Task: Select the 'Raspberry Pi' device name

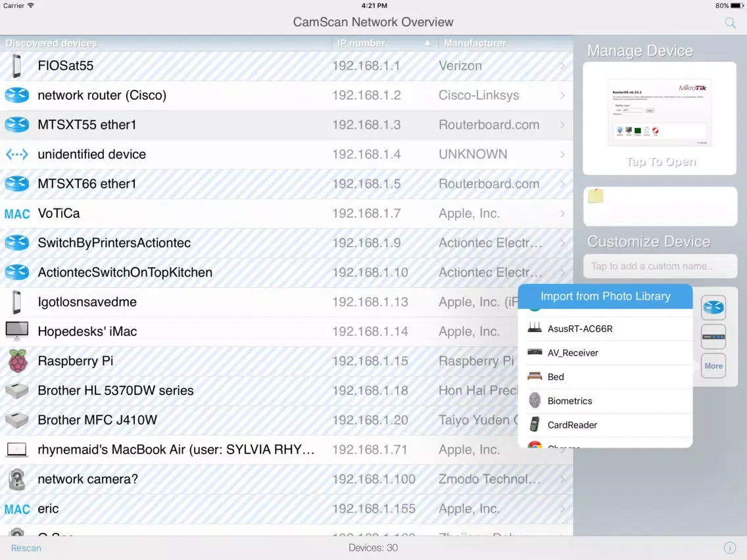Action: pos(75,361)
